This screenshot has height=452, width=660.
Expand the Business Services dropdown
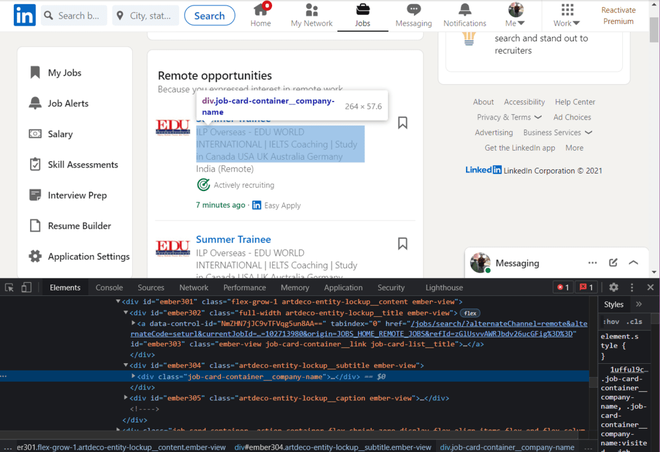coord(558,133)
